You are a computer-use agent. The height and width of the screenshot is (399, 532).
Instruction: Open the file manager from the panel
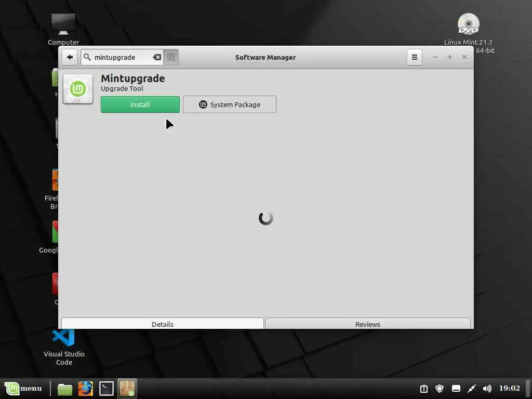pyautogui.click(x=64, y=389)
